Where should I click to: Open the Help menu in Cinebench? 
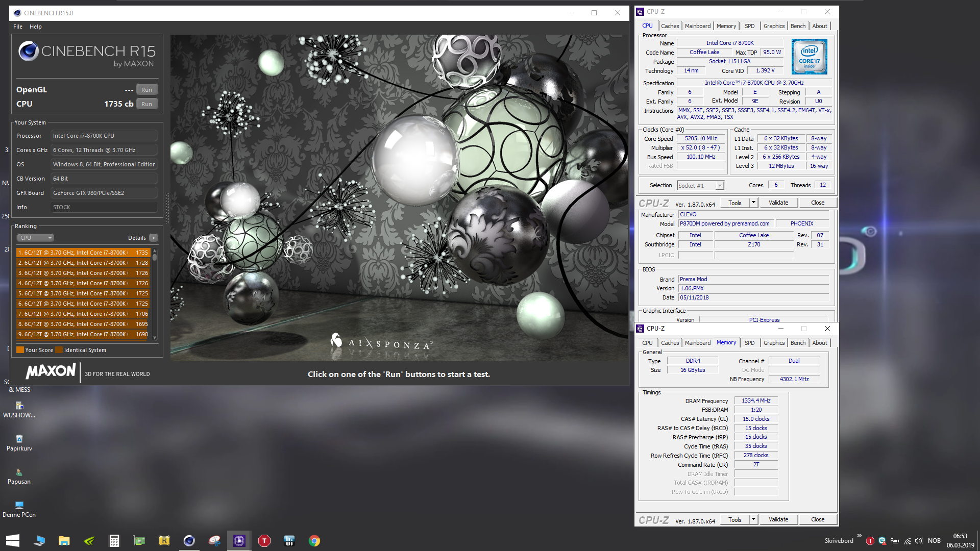point(36,27)
